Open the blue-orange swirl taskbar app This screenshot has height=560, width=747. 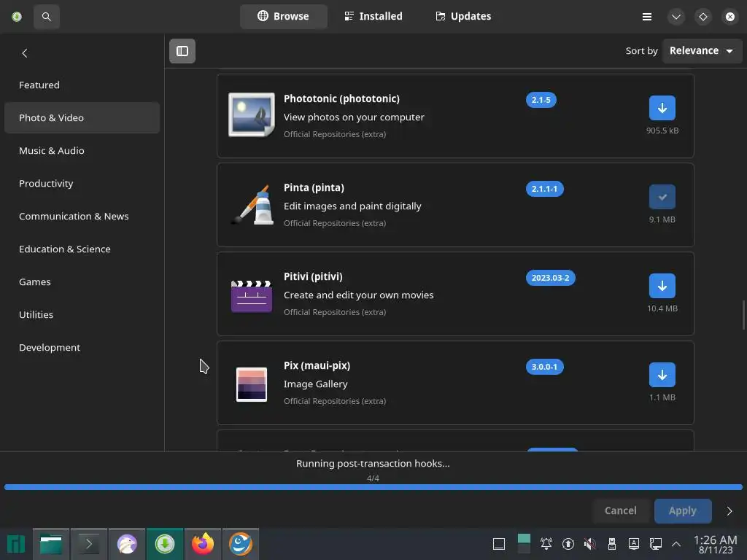[x=241, y=544]
